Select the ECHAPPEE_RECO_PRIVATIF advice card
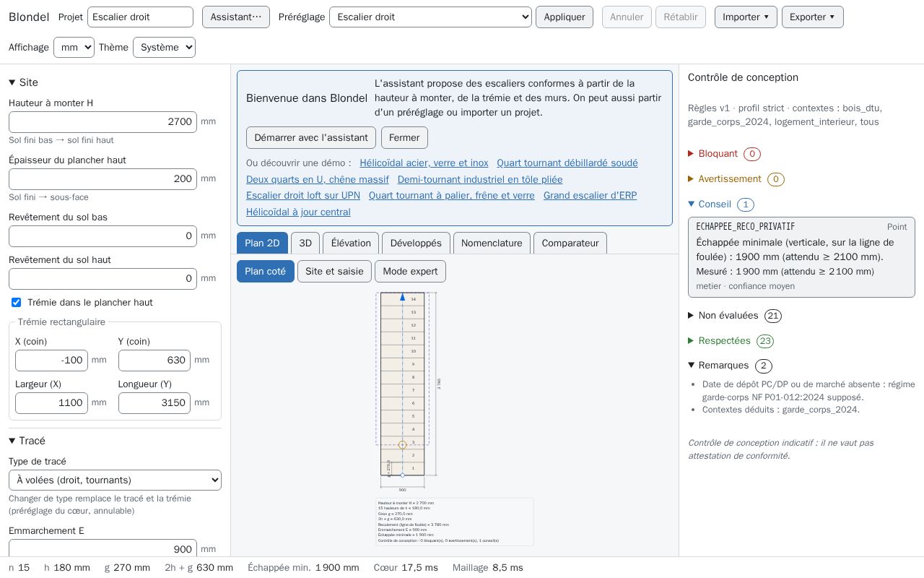The height and width of the screenshot is (578, 924). [x=801, y=257]
